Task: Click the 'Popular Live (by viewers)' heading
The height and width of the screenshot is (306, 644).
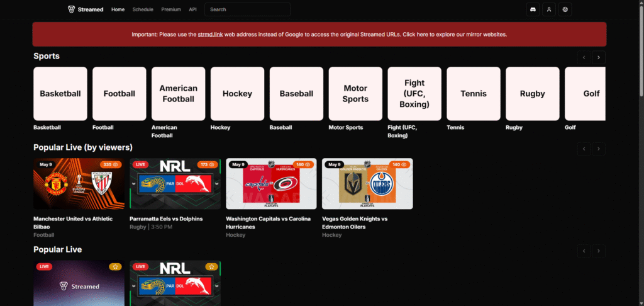Action: pos(83,147)
